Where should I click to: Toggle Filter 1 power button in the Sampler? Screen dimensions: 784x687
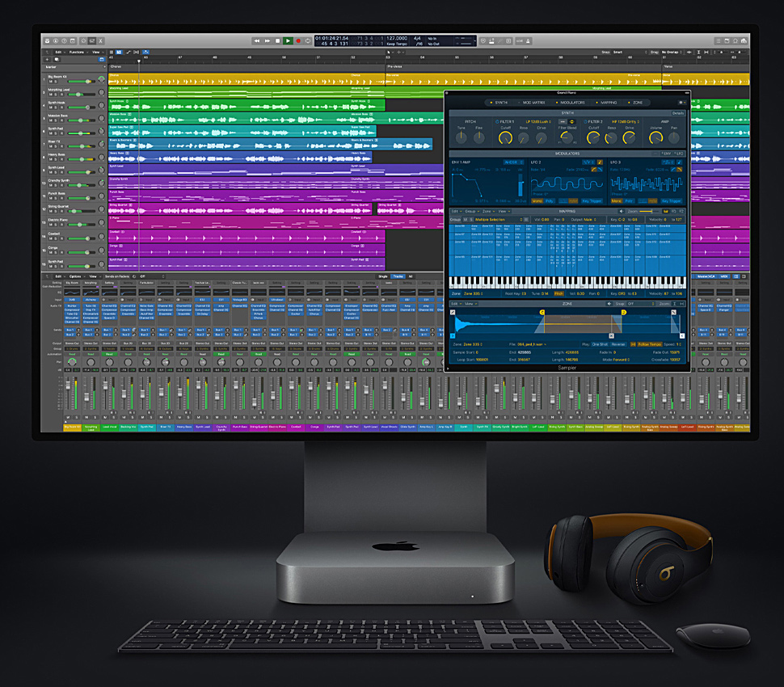(497, 121)
